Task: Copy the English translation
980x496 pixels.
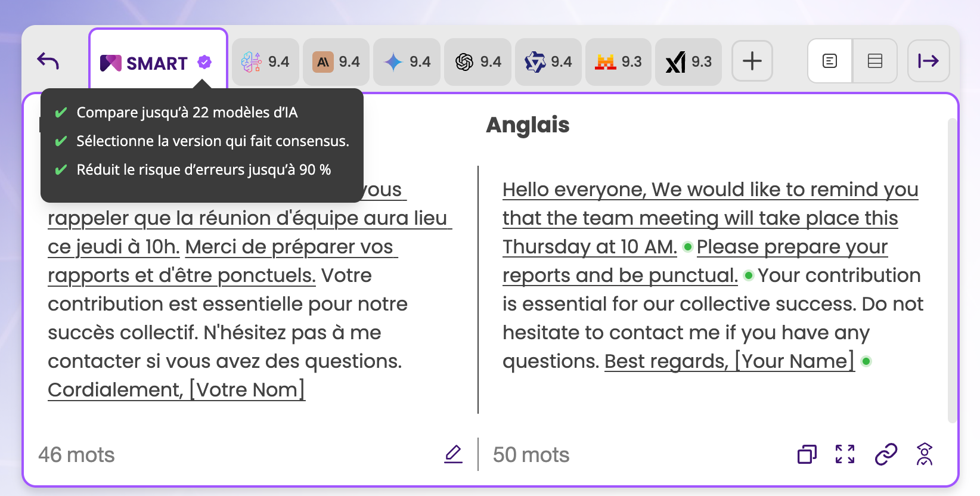Action: point(807,454)
